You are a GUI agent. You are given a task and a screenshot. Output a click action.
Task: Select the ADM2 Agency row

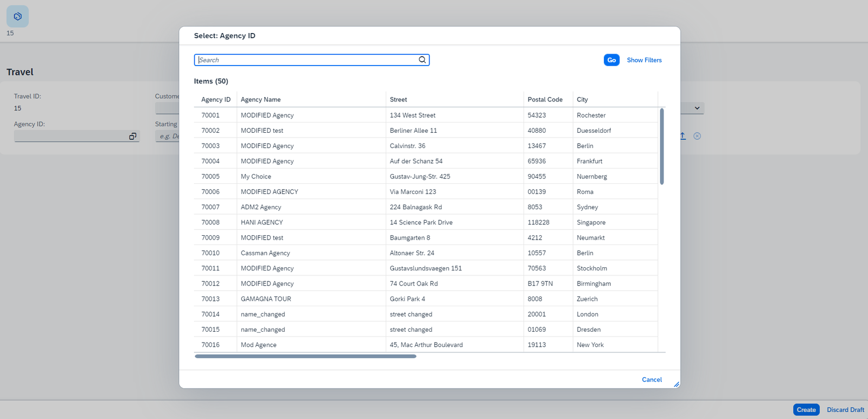click(x=426, y=207)
